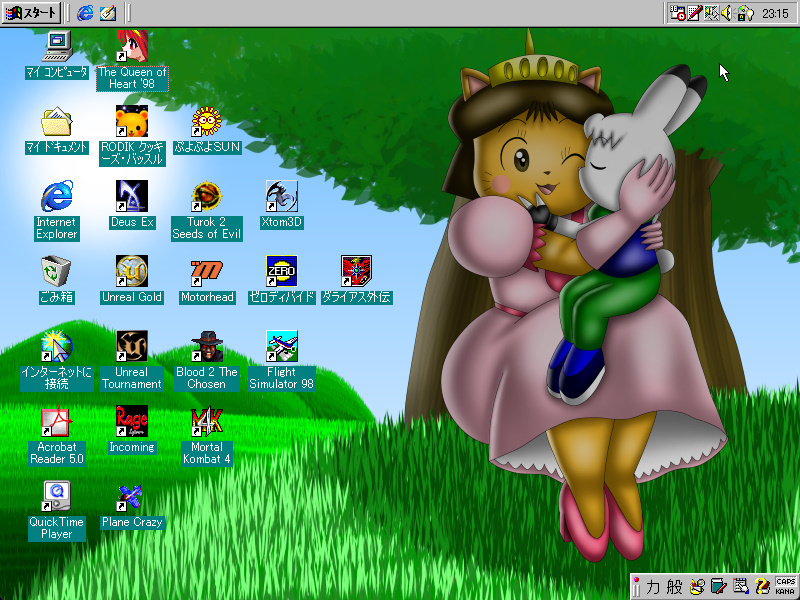This screenshot has height=600, width=800.
Task: Open the スタート menu
Action: tap(32, 13)
